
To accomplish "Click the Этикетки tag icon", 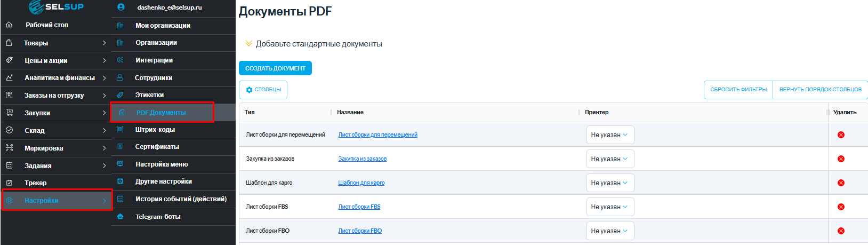I will click(x=120, y=95).
